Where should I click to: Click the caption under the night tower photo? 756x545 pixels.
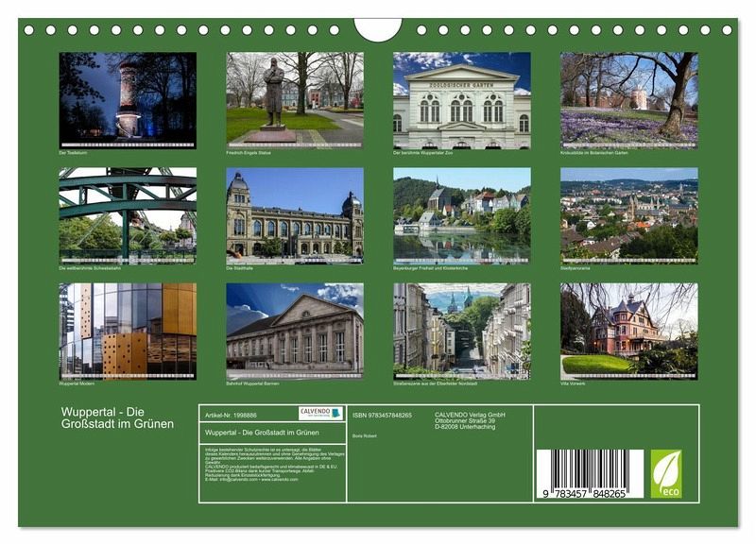(73, 153)
